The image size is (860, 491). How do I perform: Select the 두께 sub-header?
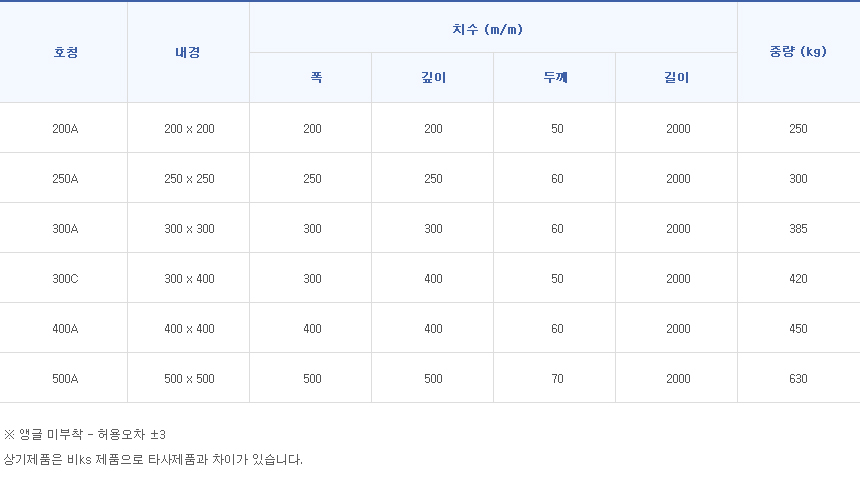pyautogui.click(x=555, y=78)
